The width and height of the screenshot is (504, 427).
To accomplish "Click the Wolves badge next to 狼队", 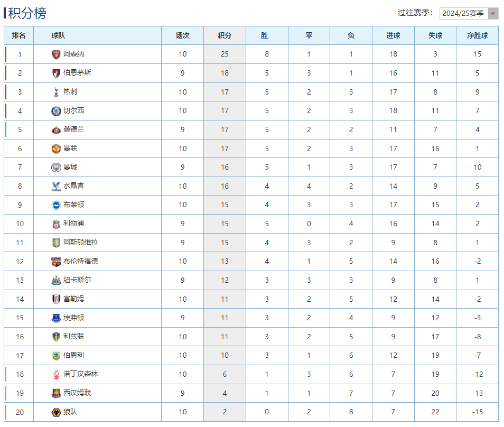I will point(56,412).
